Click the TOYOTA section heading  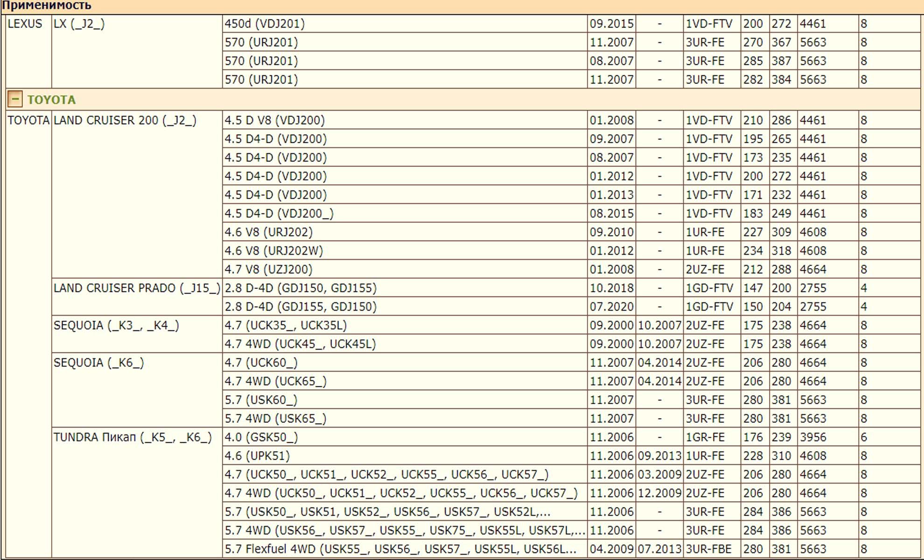(x=51, y=99)
